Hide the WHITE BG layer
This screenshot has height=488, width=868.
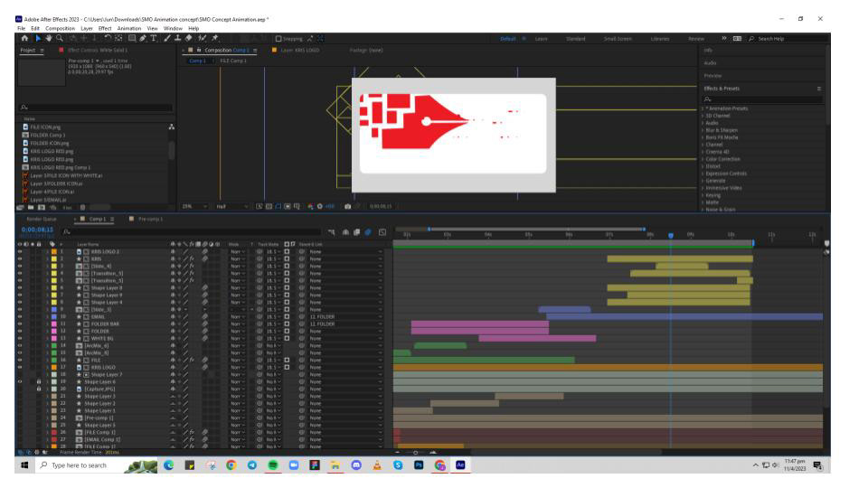click(20, 339)
